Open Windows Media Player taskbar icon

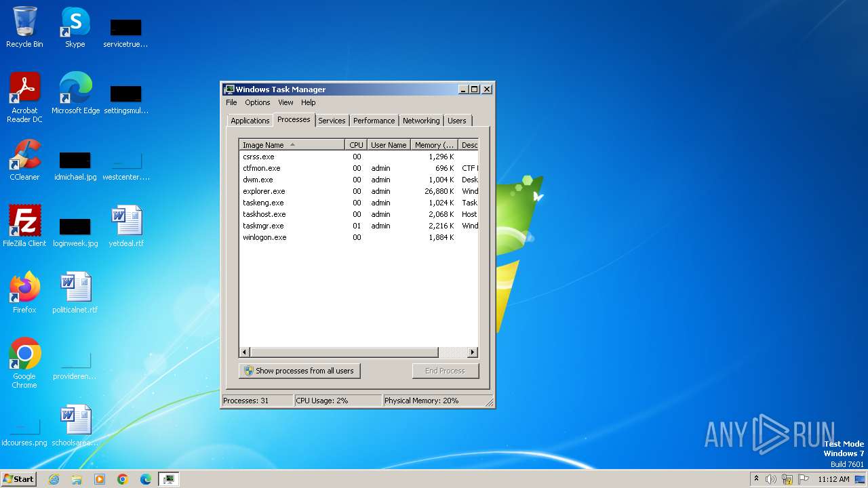[100, 479]
